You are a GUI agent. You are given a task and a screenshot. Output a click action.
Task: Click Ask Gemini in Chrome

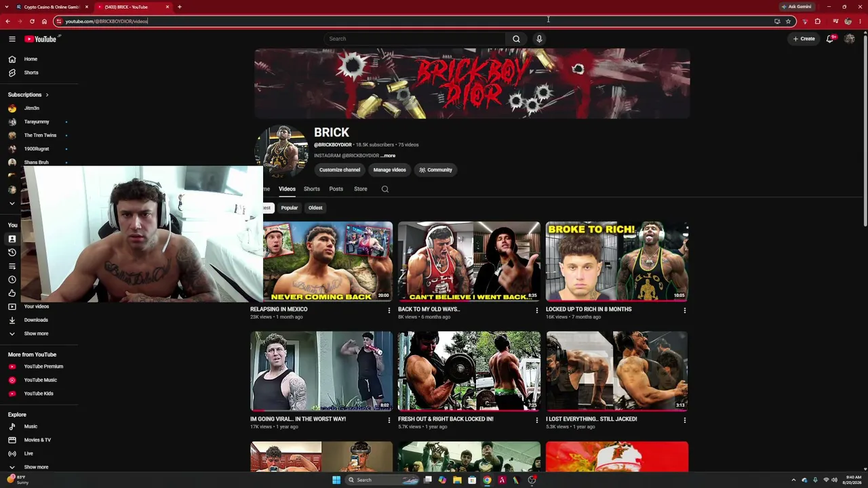click(797, 7)
